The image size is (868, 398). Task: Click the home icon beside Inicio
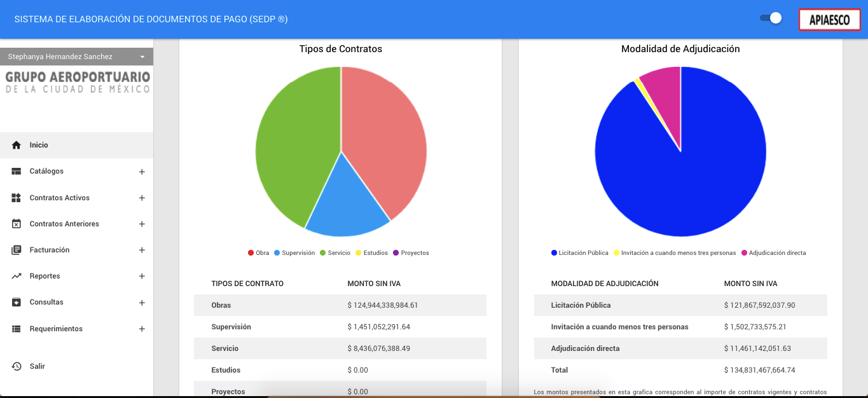tap(17, 146)
